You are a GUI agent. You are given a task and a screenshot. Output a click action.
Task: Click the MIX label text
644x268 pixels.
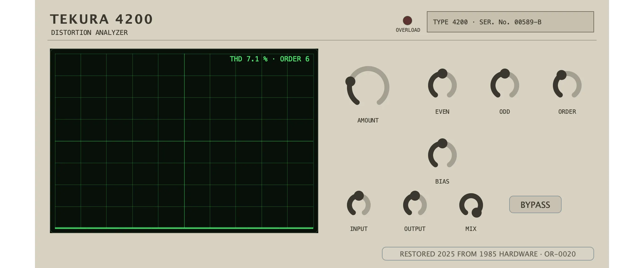471,229
